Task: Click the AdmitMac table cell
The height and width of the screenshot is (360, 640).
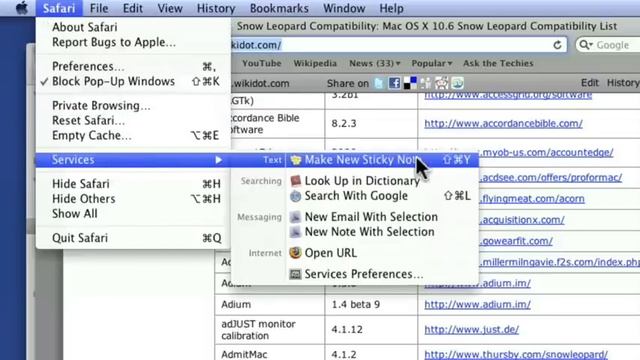Action: [x=270, y=354]
